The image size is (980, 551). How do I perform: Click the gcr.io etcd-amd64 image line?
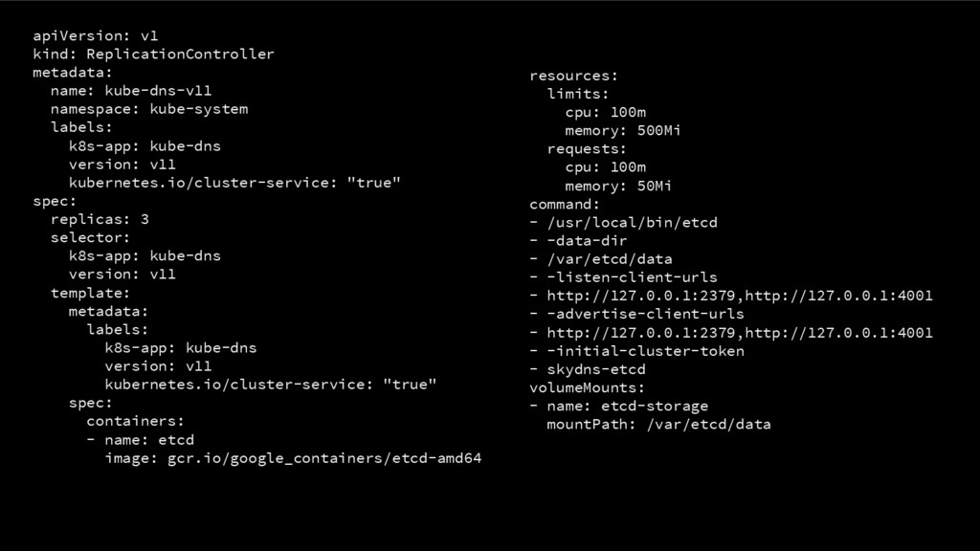[x=293, y=458]
